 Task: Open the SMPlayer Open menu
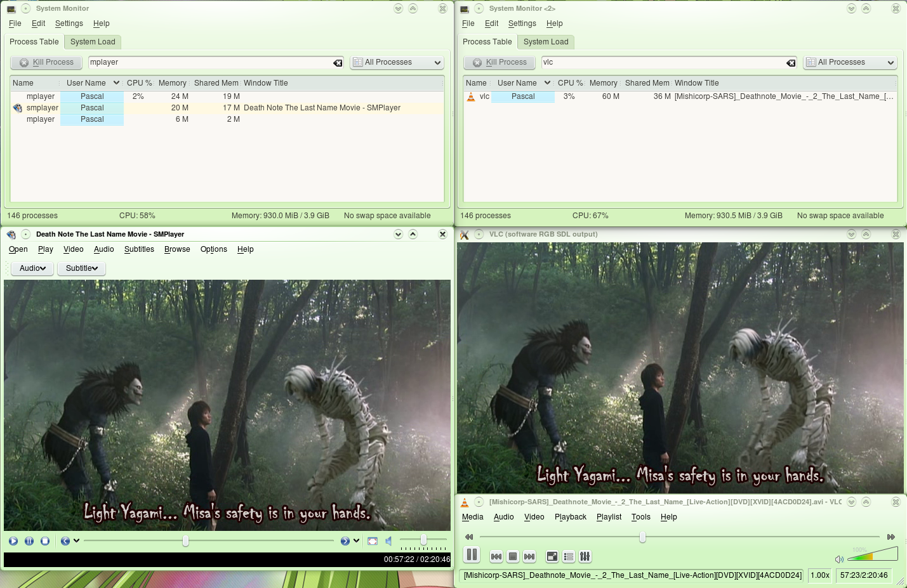pos(18,249)
